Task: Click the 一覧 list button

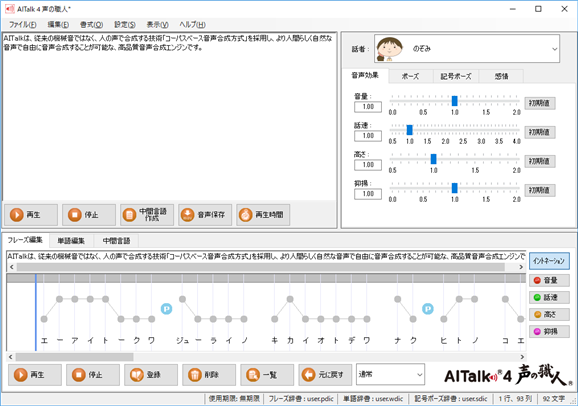Action: 267,375
